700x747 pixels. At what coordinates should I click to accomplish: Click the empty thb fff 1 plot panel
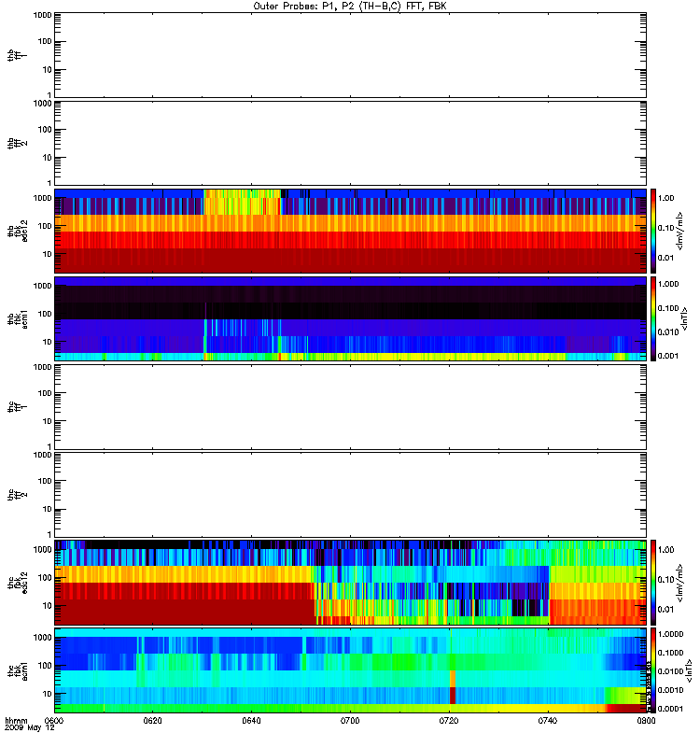pyautogui.click(x=350, y=55)
